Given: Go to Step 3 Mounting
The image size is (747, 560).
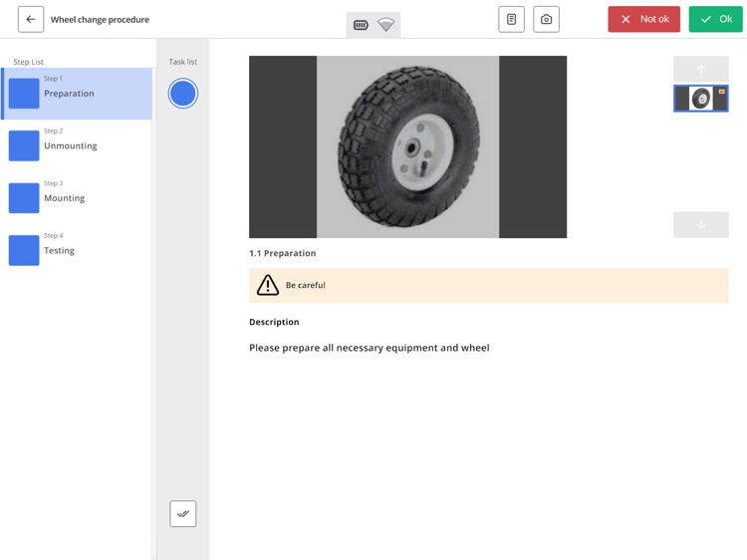Looking at the screenshot, I should click(77, 198).
